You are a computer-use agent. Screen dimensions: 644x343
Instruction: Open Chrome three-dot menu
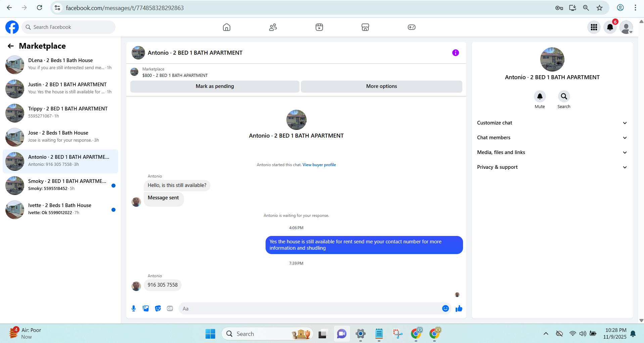click(635, 8)
